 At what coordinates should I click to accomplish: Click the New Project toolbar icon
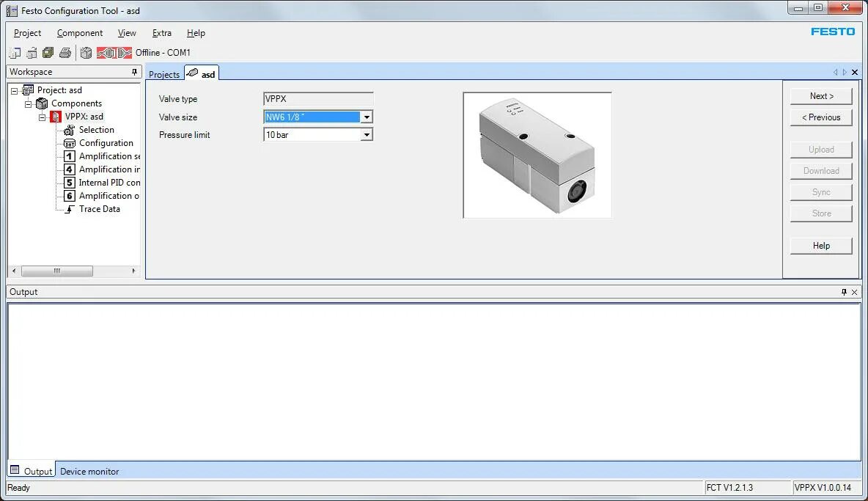coord(15,53)
